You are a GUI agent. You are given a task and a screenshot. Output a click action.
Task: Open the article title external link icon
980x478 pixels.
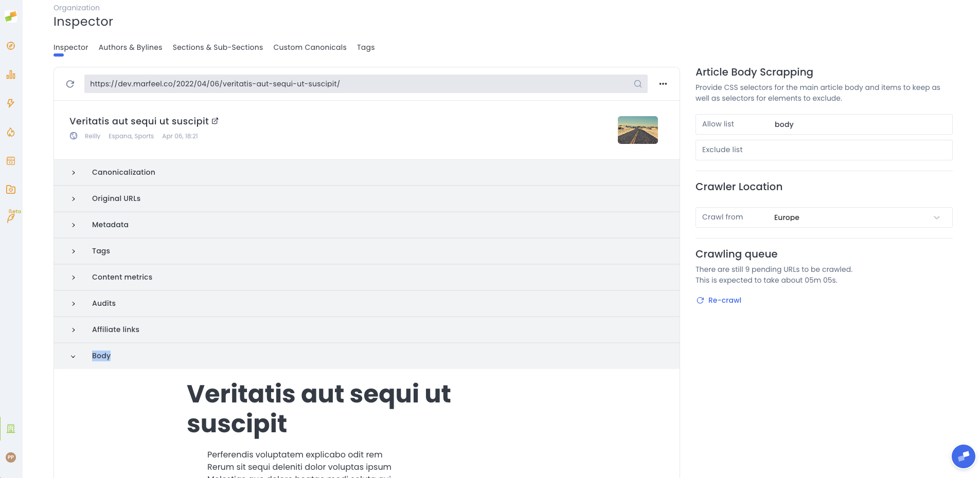(x=215, y=121)
